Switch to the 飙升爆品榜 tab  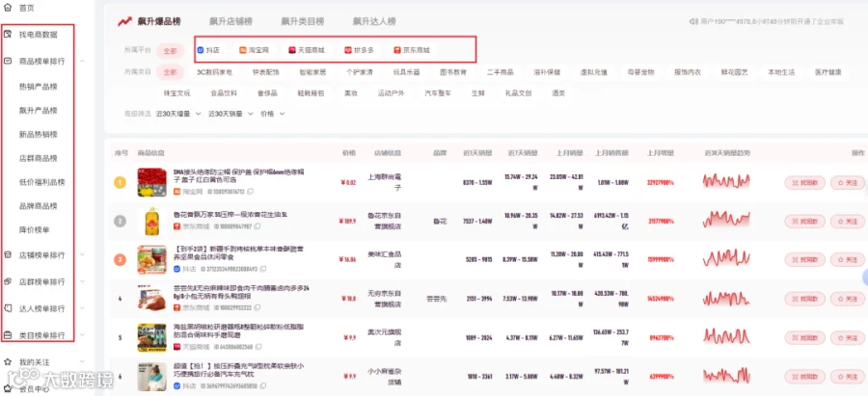pyautogui.click(x=158, y=21)
